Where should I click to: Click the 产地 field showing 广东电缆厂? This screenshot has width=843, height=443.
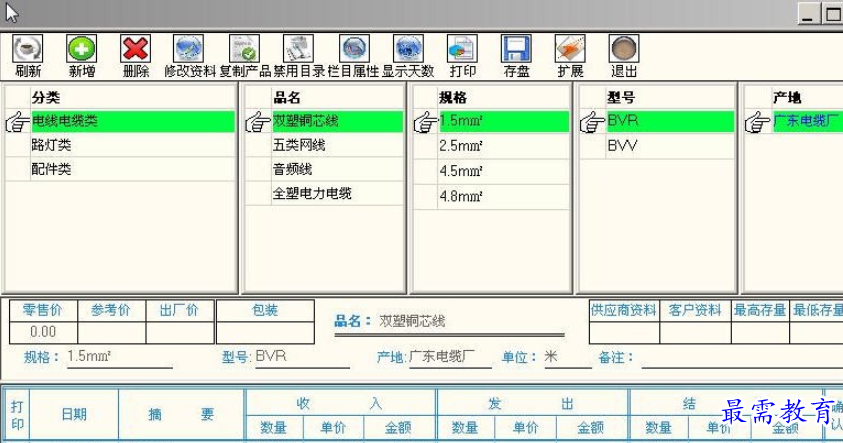click(x=450, y=356)
